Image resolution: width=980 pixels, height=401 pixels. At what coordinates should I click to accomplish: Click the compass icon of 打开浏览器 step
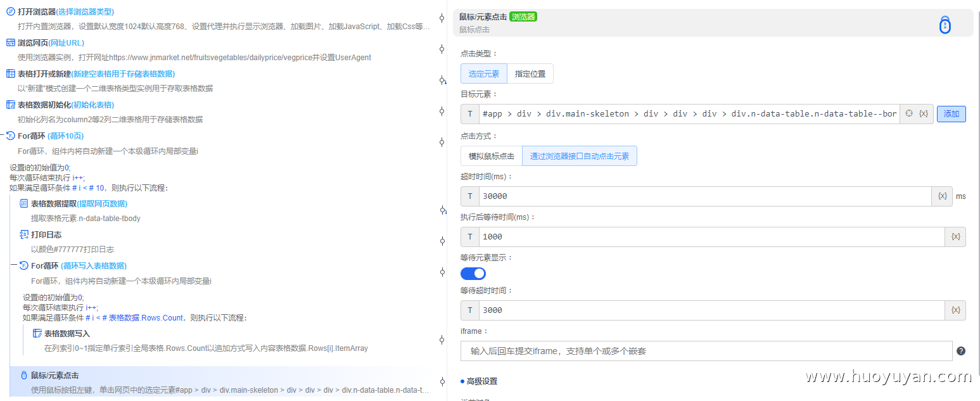(x=10, y=11)
